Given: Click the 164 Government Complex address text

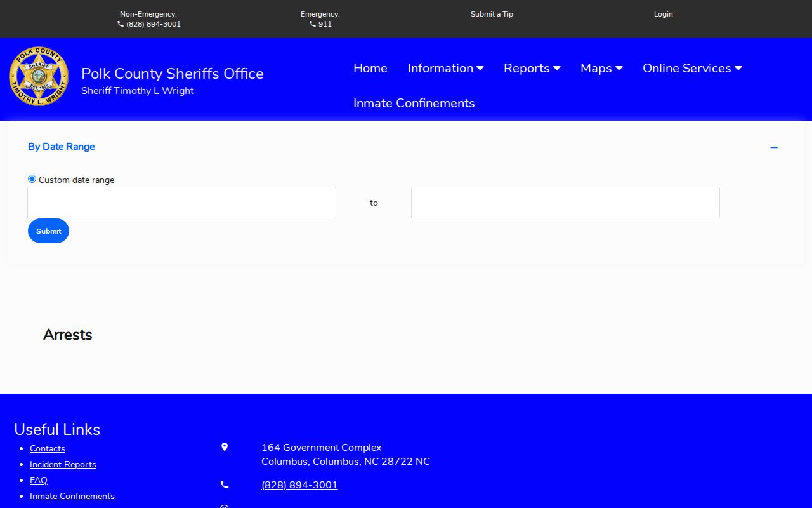Looking at the screenshot, I should [322, 448].
